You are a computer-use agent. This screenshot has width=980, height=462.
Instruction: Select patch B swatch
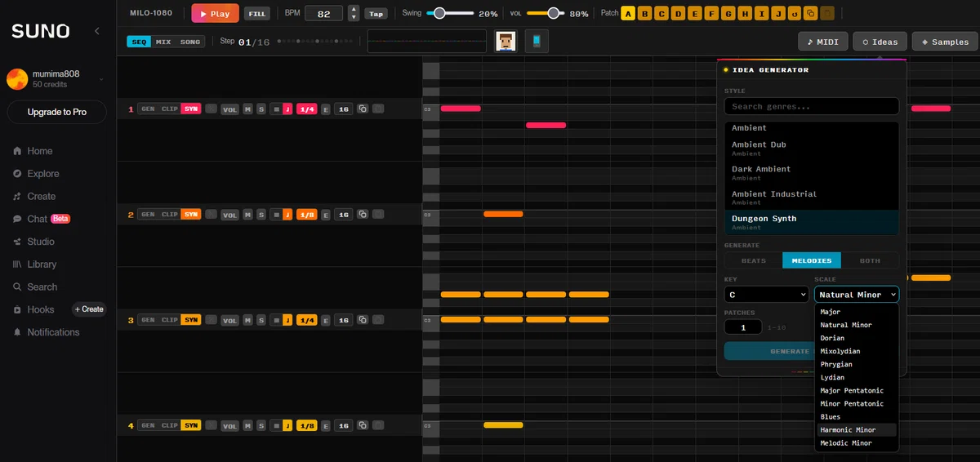pyautogui.click(x=644, y=13)
